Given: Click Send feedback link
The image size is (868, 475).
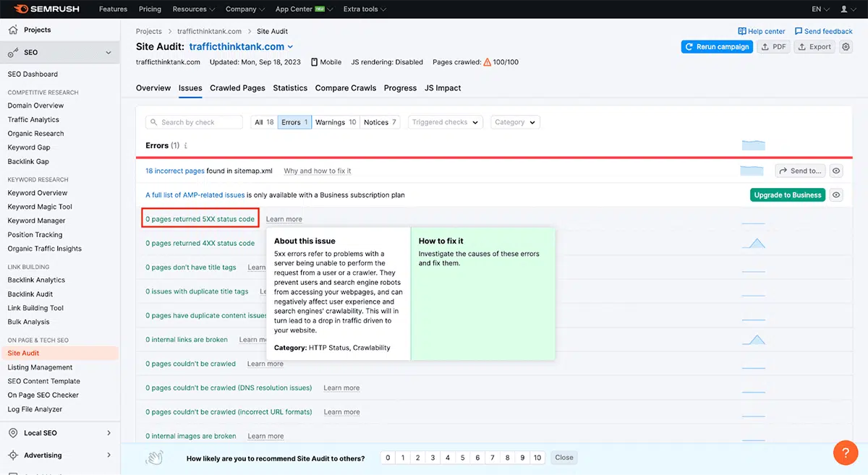Looking at the screenshot, I should click(x=824, y=31).
